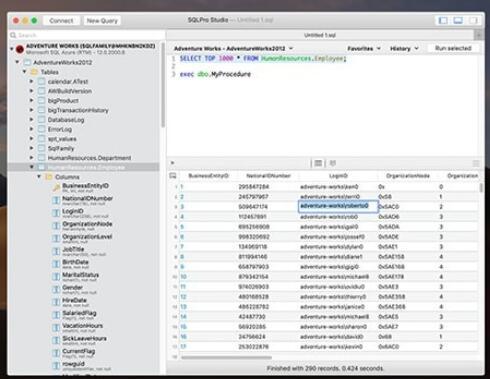Add a new tab with plus button
The image size is (490, 379).
(x=479, y=35)
